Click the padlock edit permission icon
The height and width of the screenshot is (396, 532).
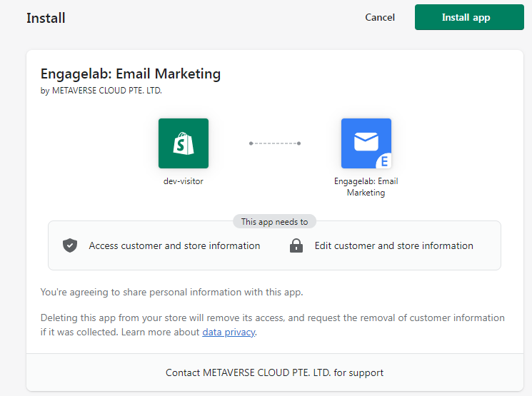click(296, 245)
